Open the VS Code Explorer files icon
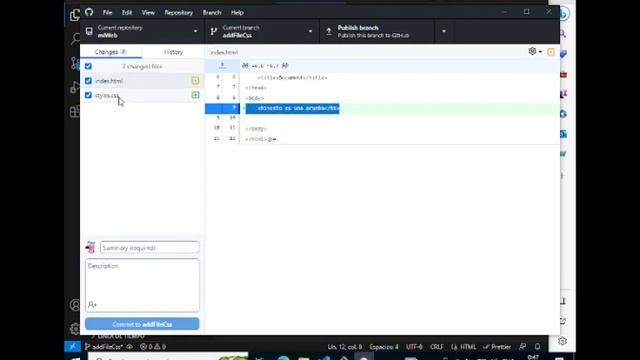 click(x=74, y=15)
